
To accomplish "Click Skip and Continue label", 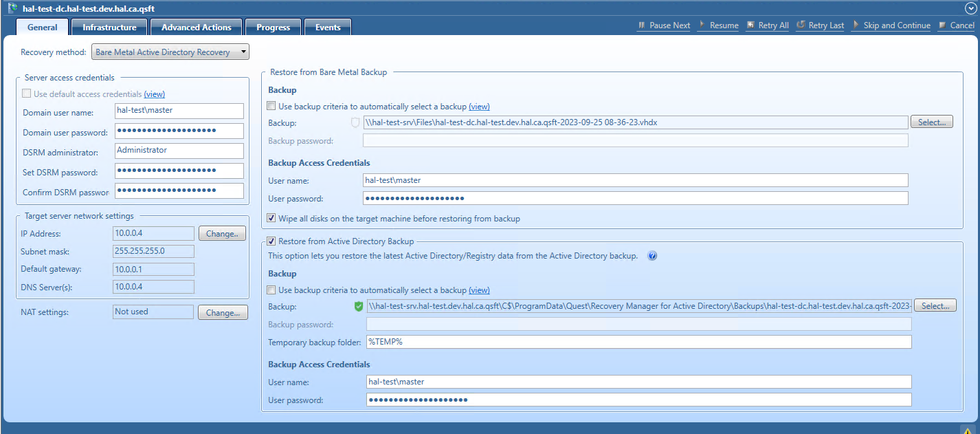I will [897, 25].
